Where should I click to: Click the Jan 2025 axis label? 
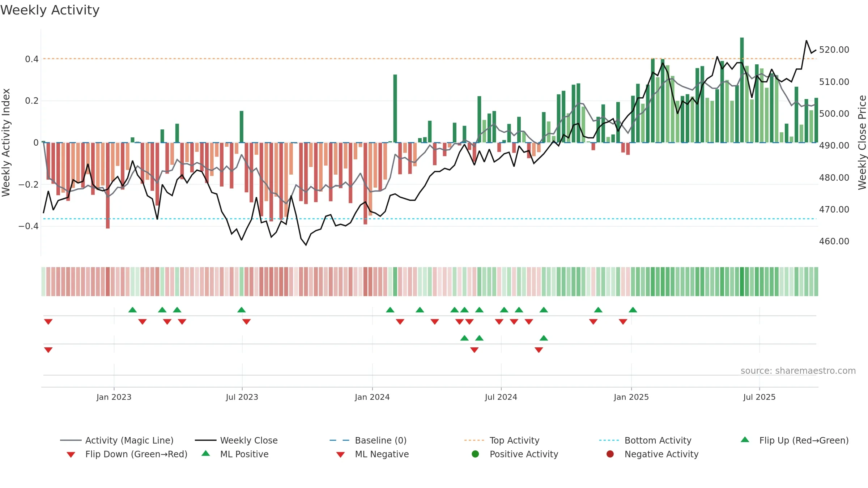(631, 397)
